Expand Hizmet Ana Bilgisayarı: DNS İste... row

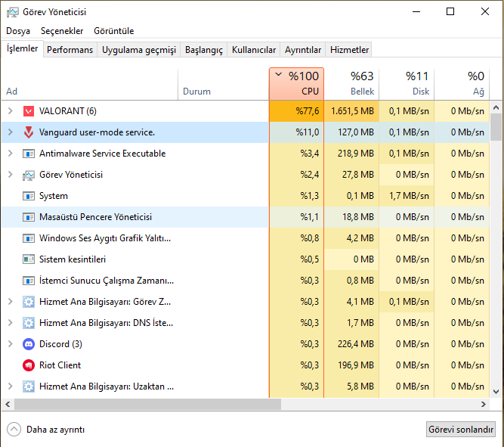pos(11,323)
